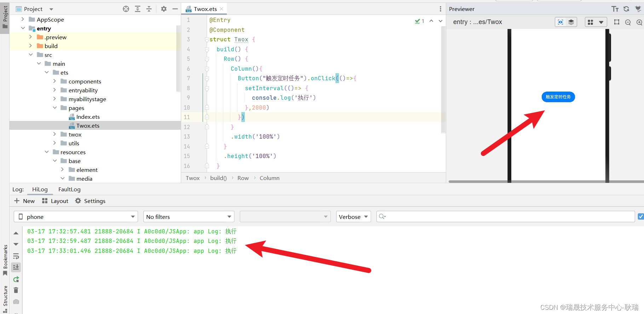Open the Bookmarks side tab
644x314 pixels.
coord(5,260)
